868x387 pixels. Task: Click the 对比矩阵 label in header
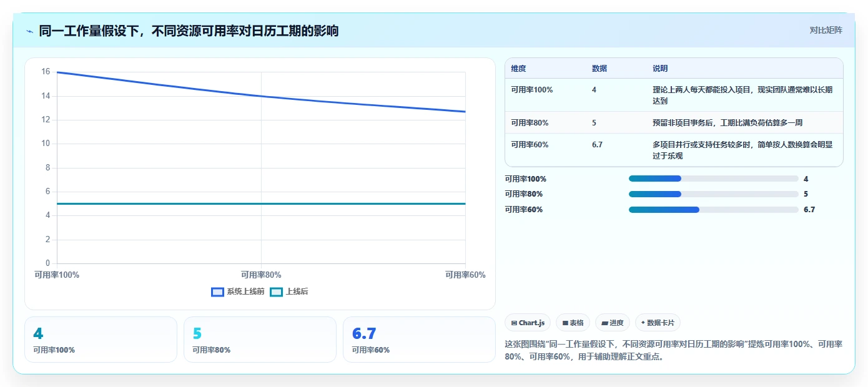click(x=826, y=30)
